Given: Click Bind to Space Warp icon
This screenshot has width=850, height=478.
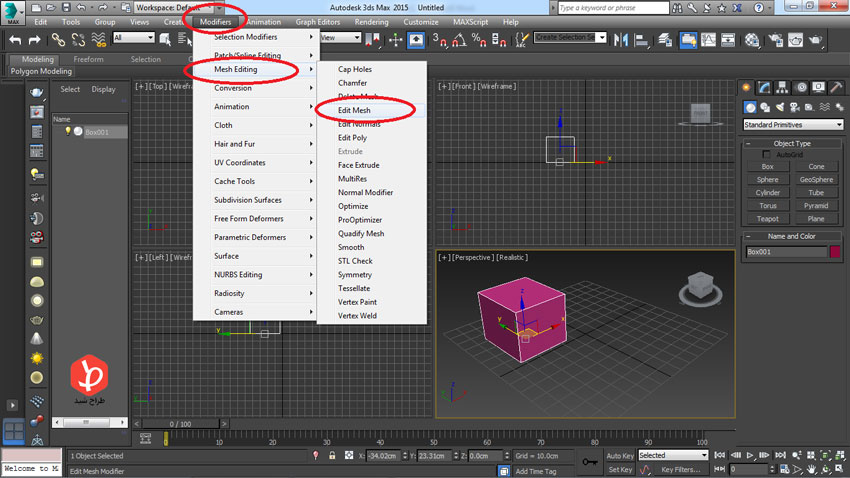Looking at the screenshot, I should coord(99,39).
